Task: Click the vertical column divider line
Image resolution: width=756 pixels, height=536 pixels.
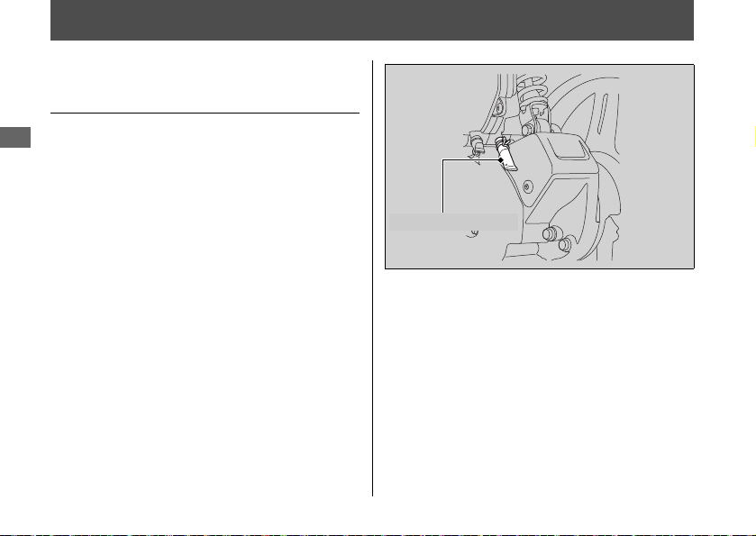Action: coord(372,278)
